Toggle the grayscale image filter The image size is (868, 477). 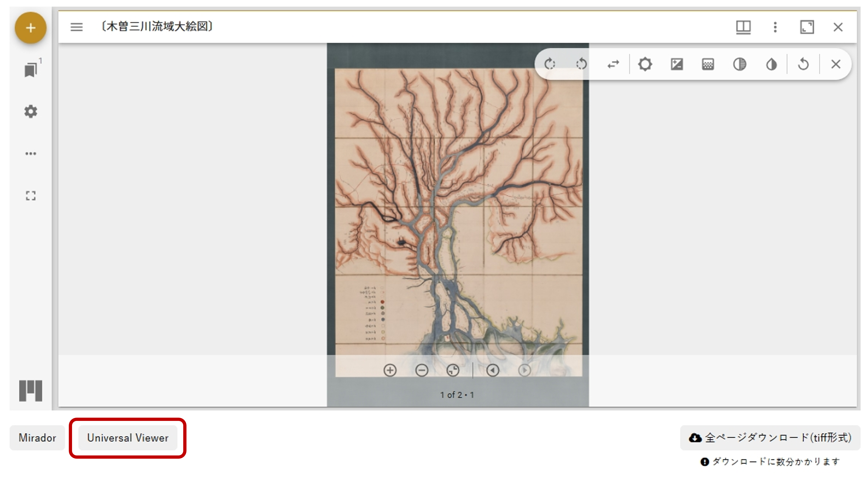[739, 64]
